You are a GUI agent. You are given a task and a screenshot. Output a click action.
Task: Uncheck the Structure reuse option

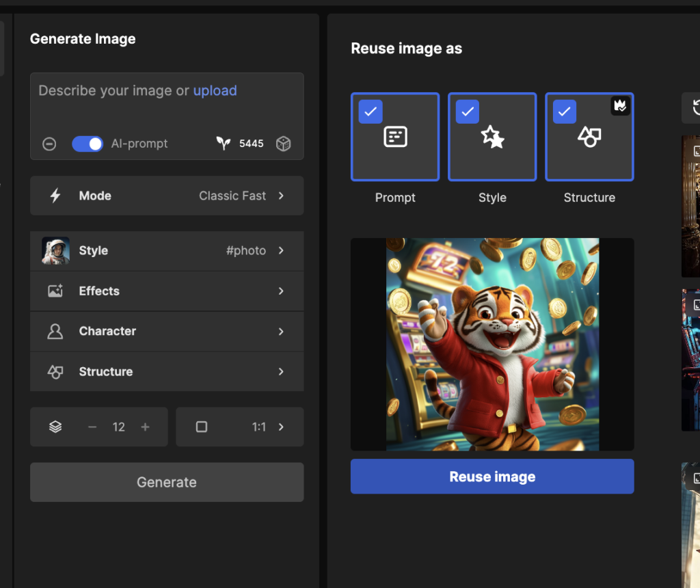(565, 112)
